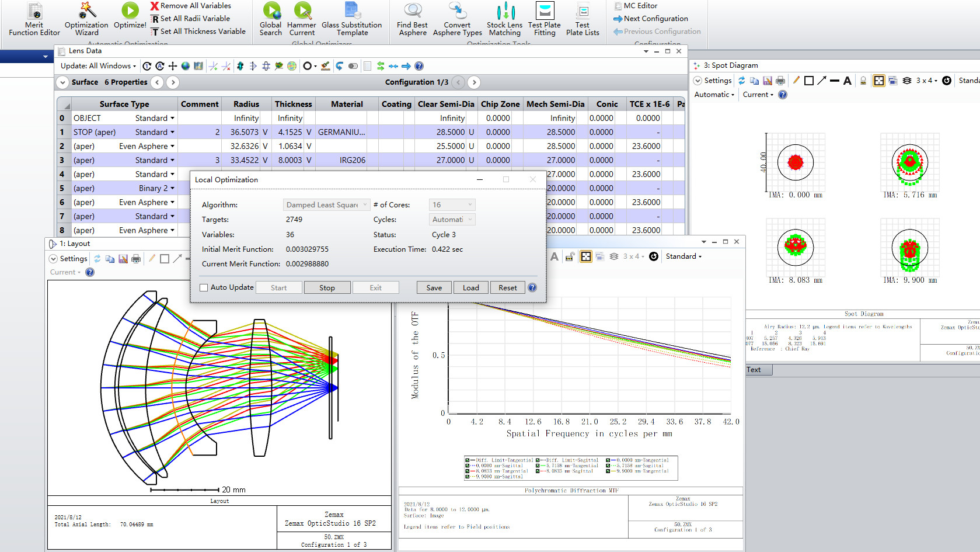The image size is (980, 552).
Task: Open Global Search optimizer
Action: (271, 19)
